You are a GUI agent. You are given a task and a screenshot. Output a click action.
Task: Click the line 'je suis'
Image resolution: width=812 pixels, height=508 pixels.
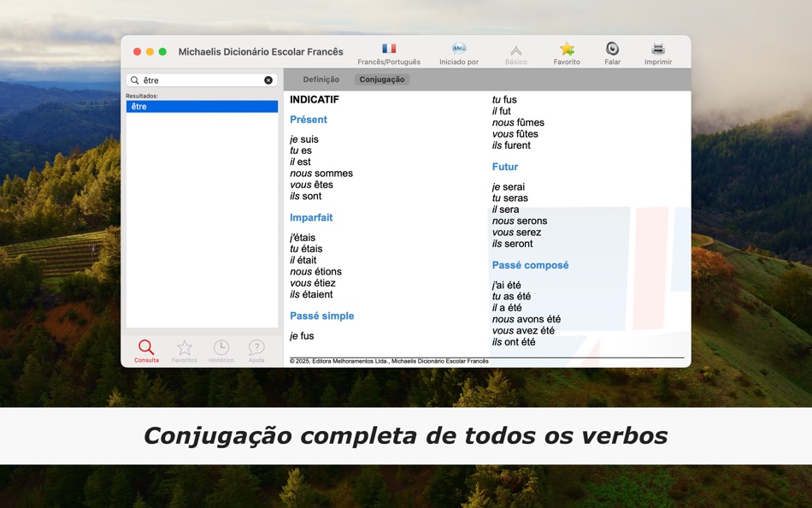pyautogui.click(x=304, y=139)
